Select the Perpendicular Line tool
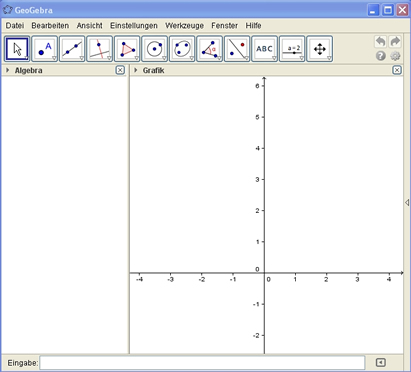 coord(100,49)
